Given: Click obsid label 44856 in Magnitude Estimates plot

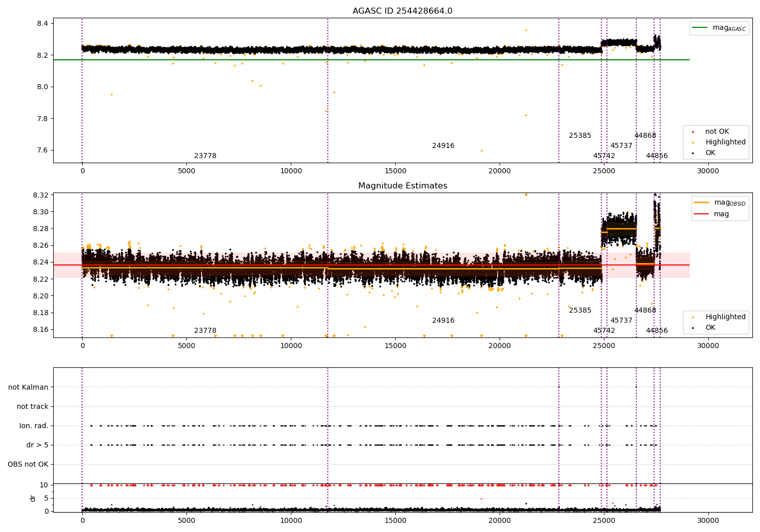Looking at the screenshot, I should (657, 330).
